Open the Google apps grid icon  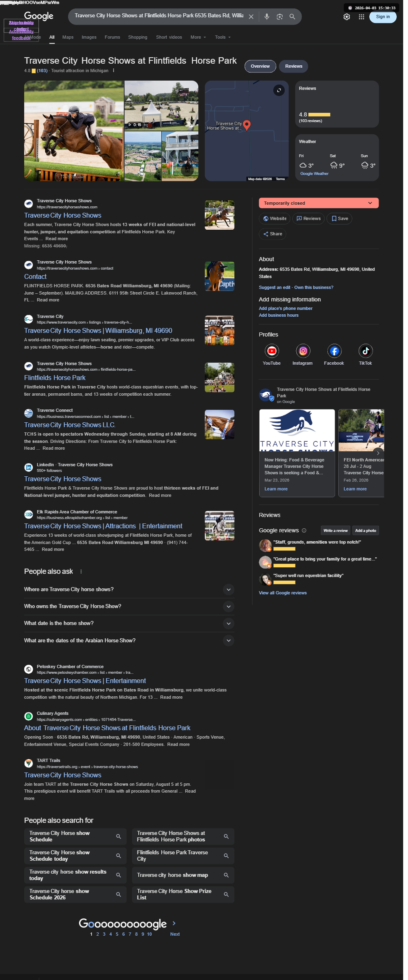pyautogui.click(x=361, y=17)
